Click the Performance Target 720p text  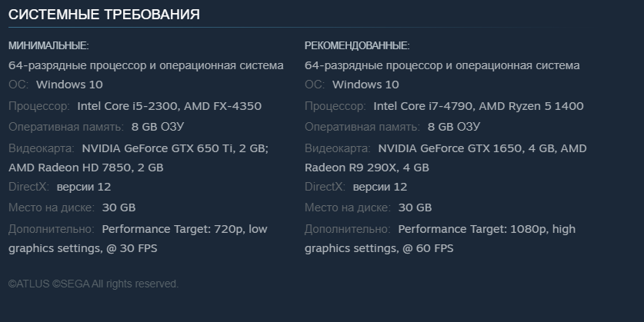pyautogui.click(x=173, y=229)
